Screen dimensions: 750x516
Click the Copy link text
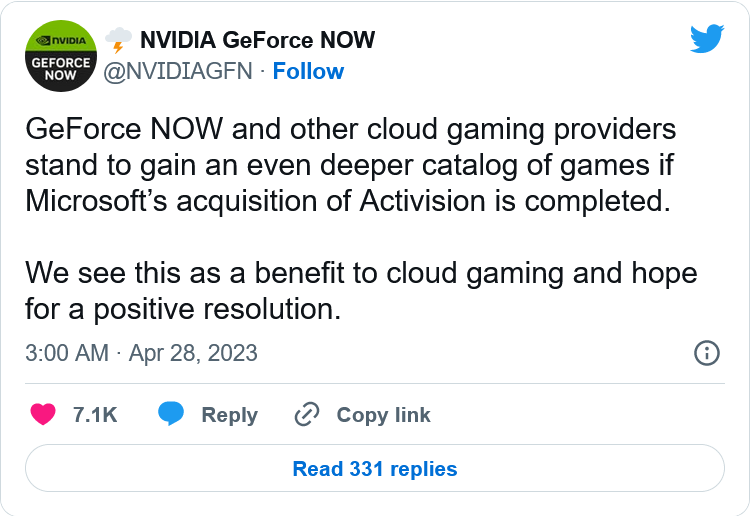pyautogui.click(x=383, y=415)
